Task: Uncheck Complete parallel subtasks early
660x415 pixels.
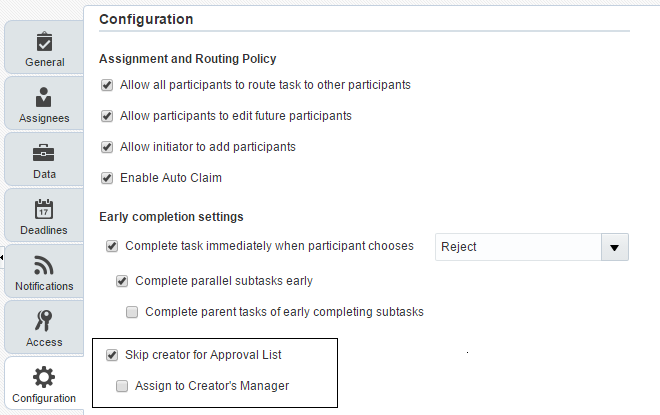Action: point(122,281)
